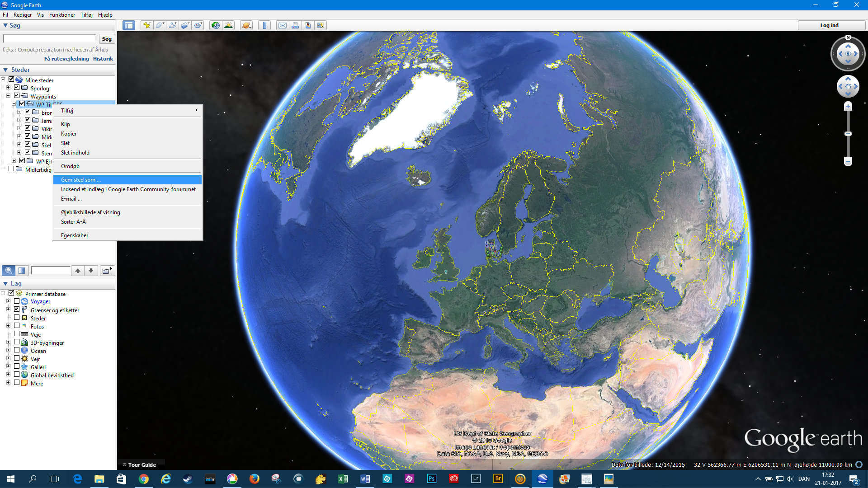Zoom out with the minus button
The image size is (868, 488).
click(x=848, y=161)
